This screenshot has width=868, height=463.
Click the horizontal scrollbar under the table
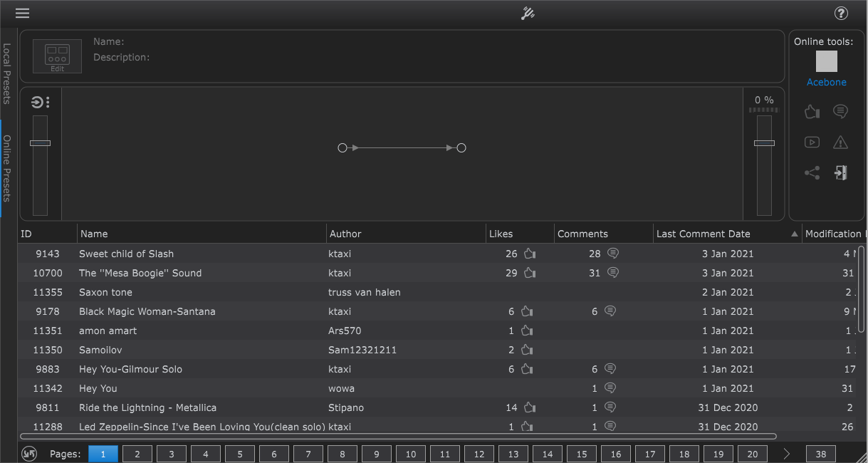point(398,436)
